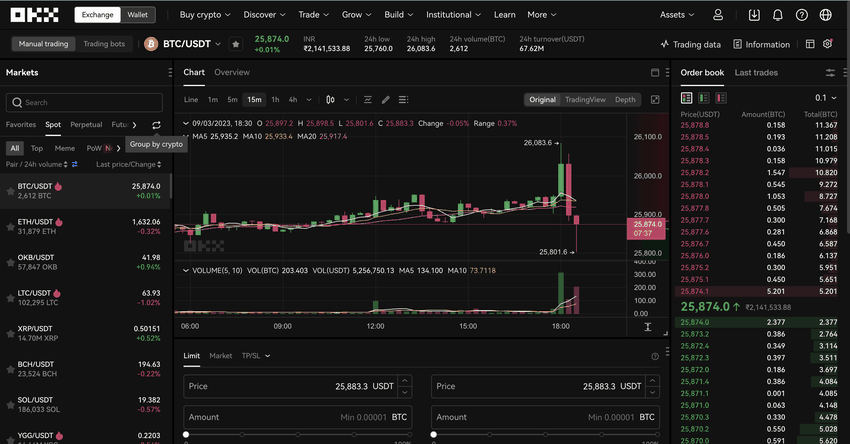850x444 pixels.
Task: Show both buy and sell orders view
Action: click(686, 98)
